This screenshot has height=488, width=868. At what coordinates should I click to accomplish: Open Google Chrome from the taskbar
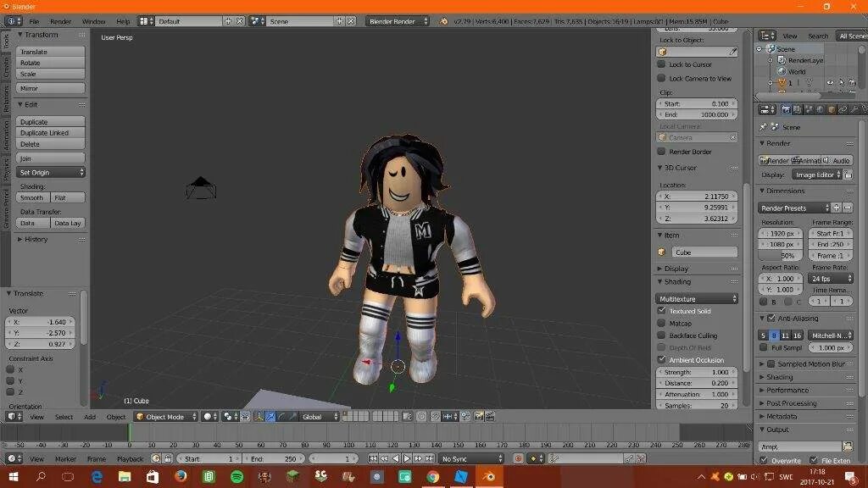click(433, 476)
